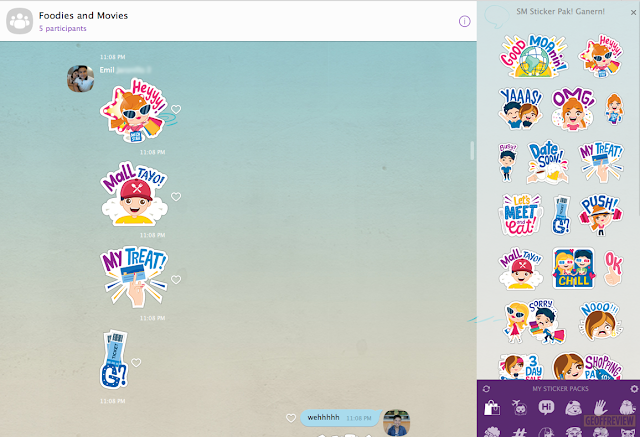Send the Busy boy sticker
This screenshot has width=640, height=437.
[x=507, y=162]
